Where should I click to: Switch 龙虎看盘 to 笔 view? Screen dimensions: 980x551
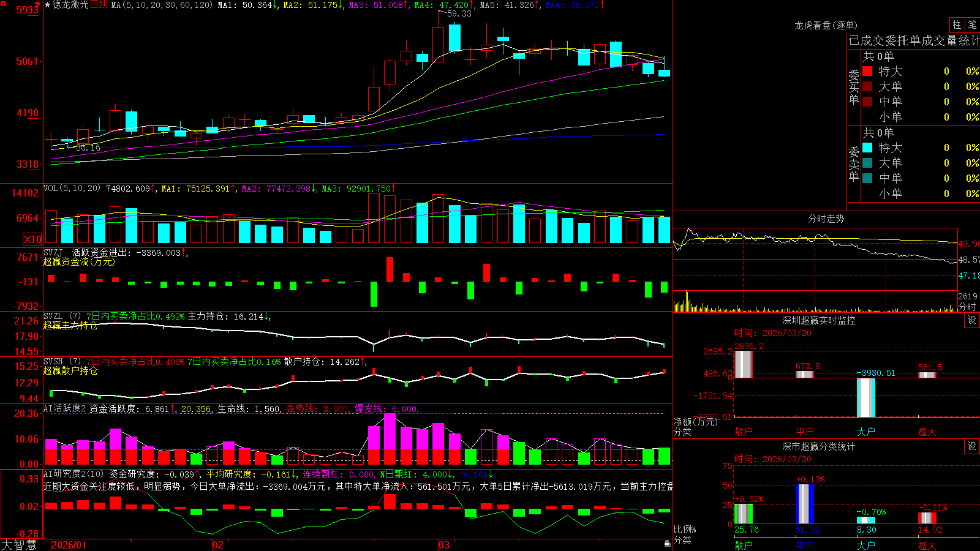coord(973,24)
